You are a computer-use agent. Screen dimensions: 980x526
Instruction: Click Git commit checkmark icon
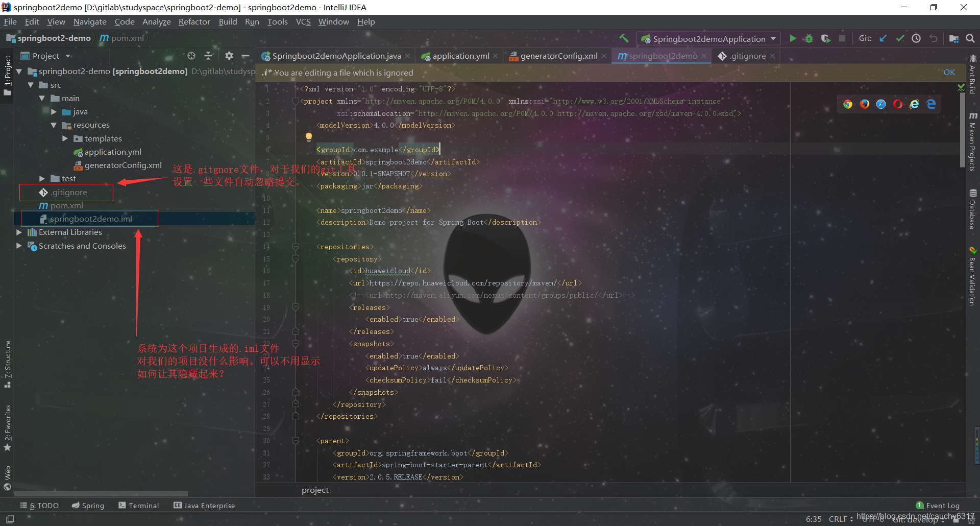coord(900,38)
